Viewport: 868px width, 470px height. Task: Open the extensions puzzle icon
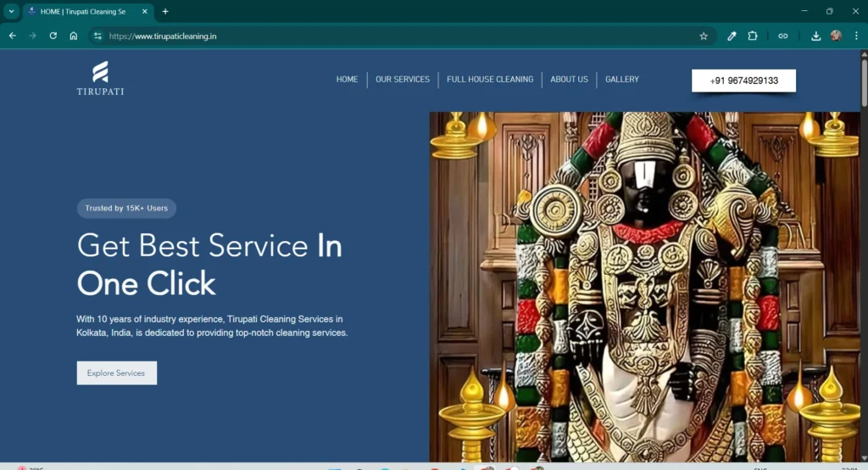click(753, 36)
